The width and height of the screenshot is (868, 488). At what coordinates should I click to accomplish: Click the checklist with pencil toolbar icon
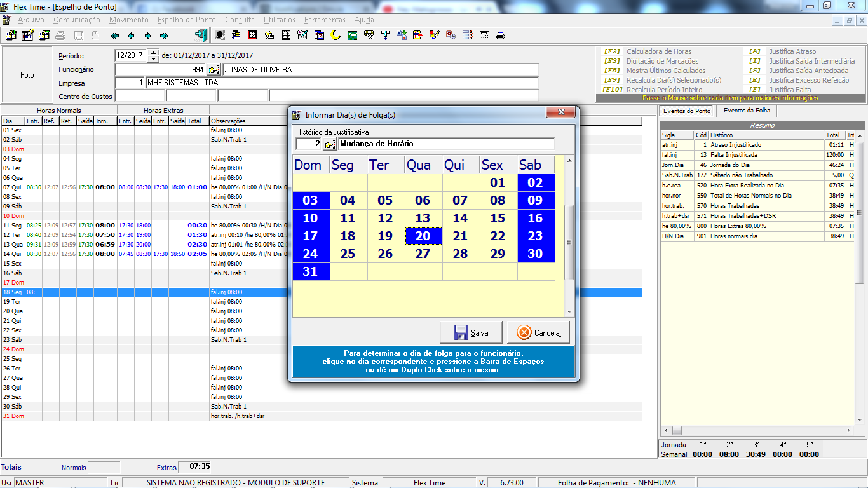[x=302, y=36]
